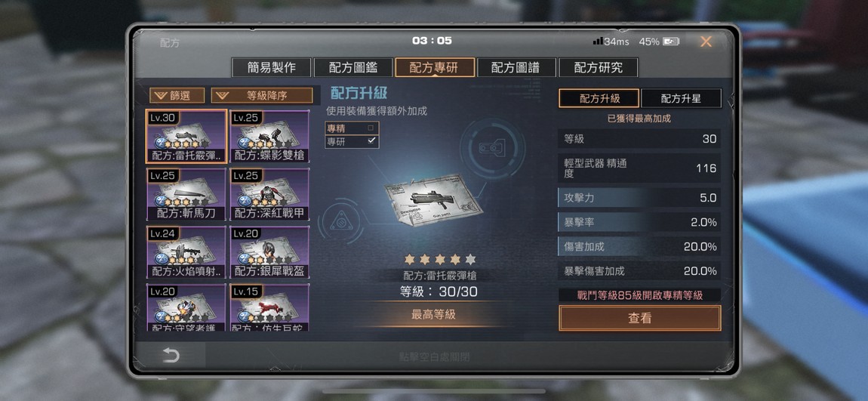
Task: Select the 火焰噴射 Lv.24 recipe icon
Action: click(186, 252)
